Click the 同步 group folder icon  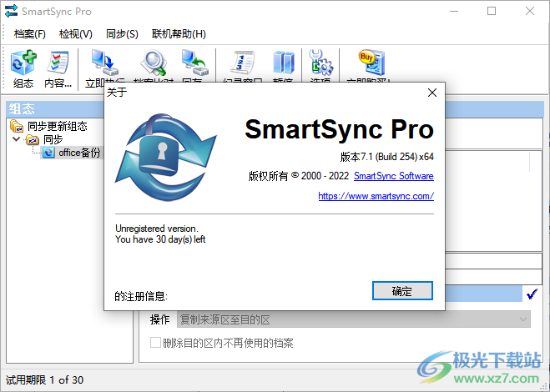pos(33,139)
